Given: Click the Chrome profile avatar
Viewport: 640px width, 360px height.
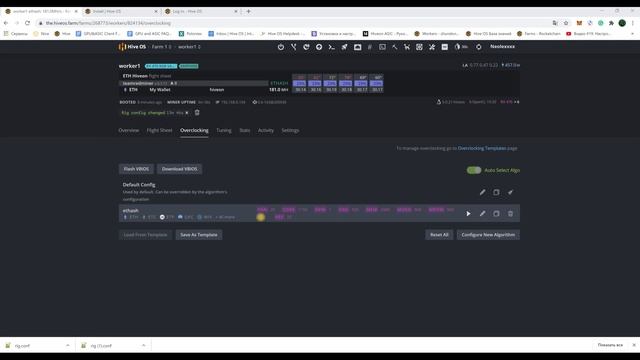Looking at the screenshot, I should [x=622, y=23].
